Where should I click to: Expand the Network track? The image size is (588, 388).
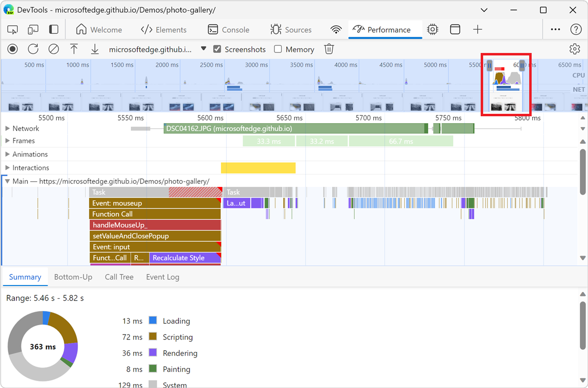(8, 129)
